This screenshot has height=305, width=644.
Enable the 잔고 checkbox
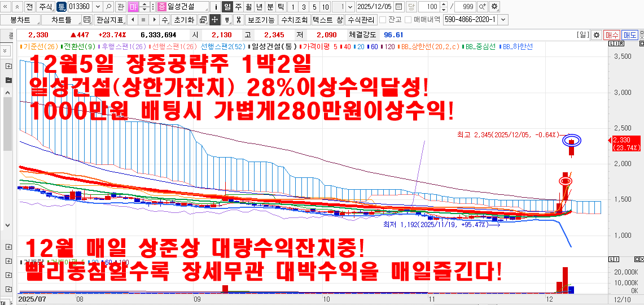click(x=383, y=20)
